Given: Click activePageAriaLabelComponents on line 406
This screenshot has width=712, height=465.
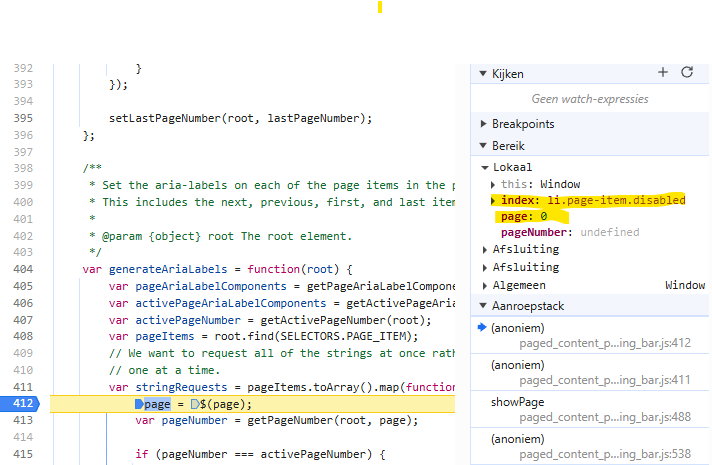Looking at the screenshot, I should 230,303.
